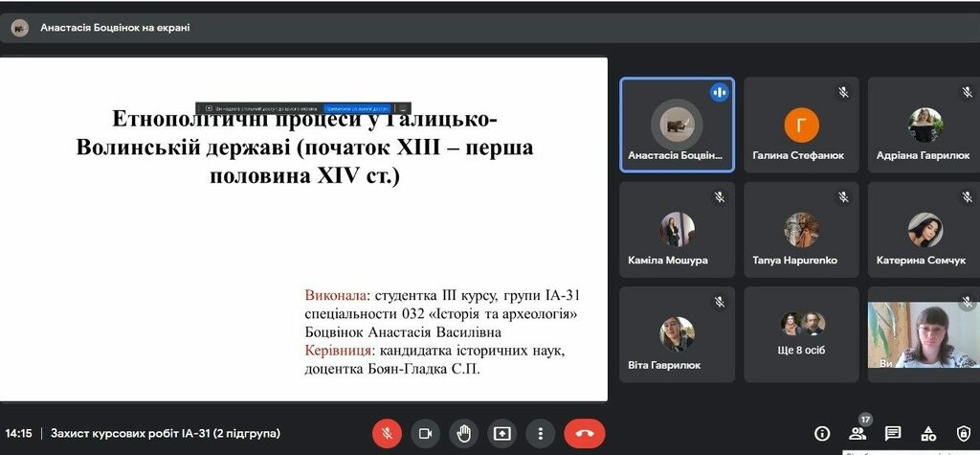Open the three-dot more options menu

click(x=541, y=433)
